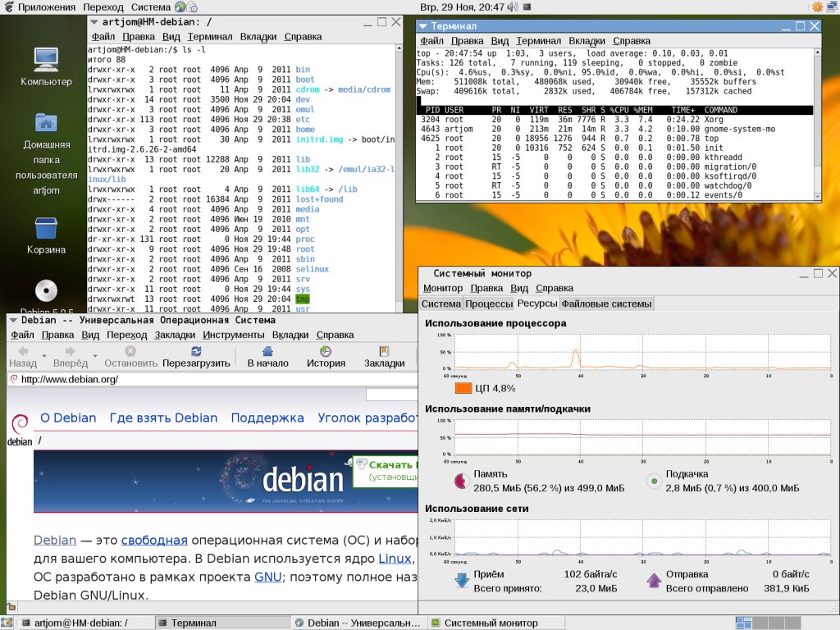Click the Bookmarks (Закладки) toolbar icon

click(384, 351)
